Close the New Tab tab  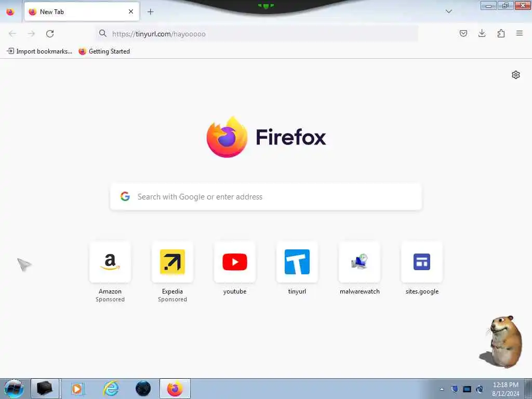click(x=130, y=11)
